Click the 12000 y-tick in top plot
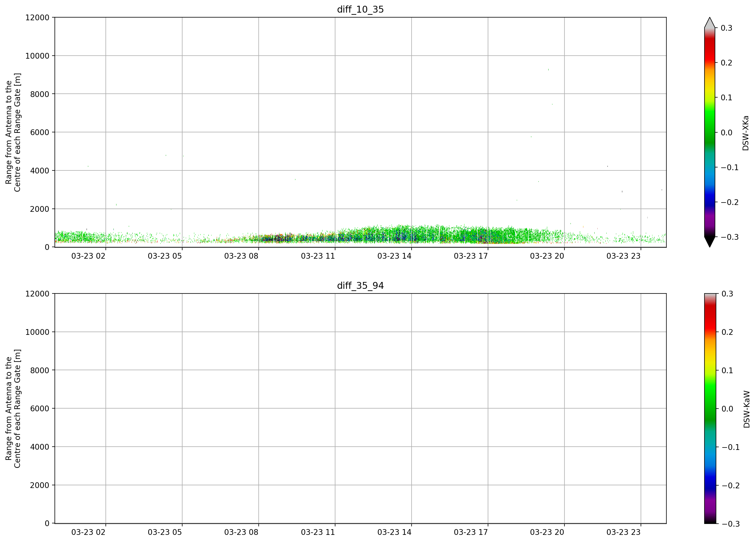 37,17
